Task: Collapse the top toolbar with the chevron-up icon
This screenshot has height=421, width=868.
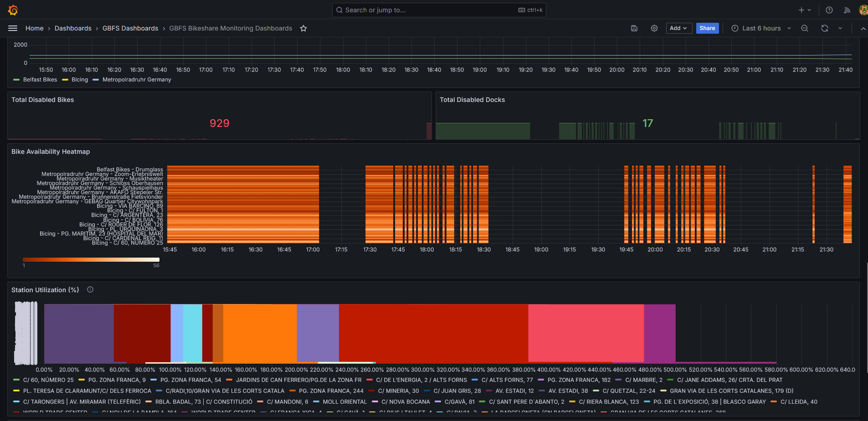Action: click(x=863, y=28)
